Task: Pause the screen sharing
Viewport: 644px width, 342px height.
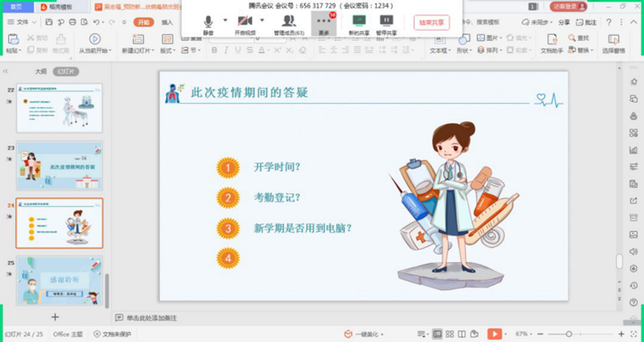Action: (386, 22)
